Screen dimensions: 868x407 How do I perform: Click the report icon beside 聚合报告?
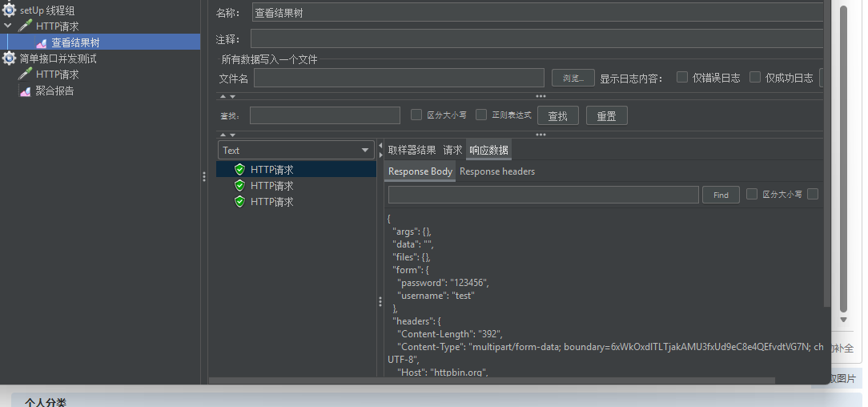25,91
